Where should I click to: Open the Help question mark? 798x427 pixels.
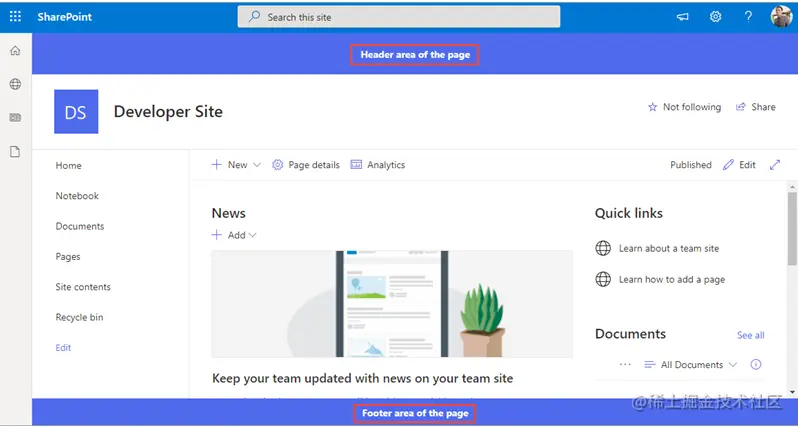tap(748, 17)
